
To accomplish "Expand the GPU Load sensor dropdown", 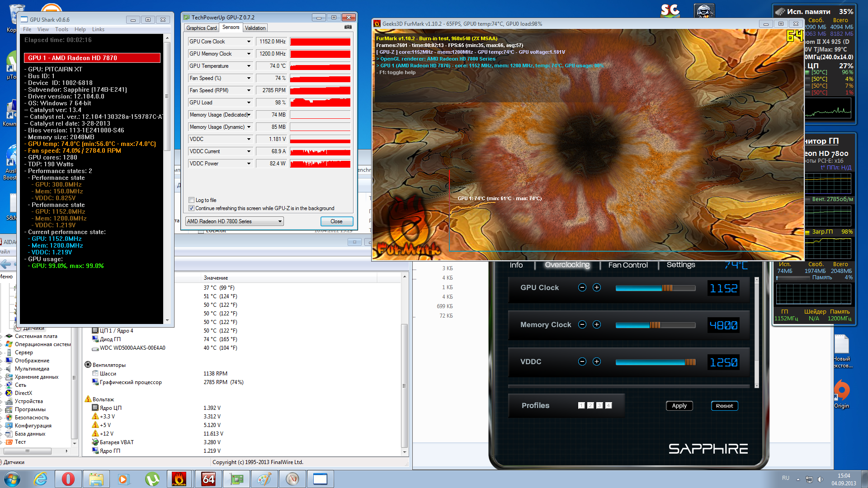I will (x=249, y=103).
